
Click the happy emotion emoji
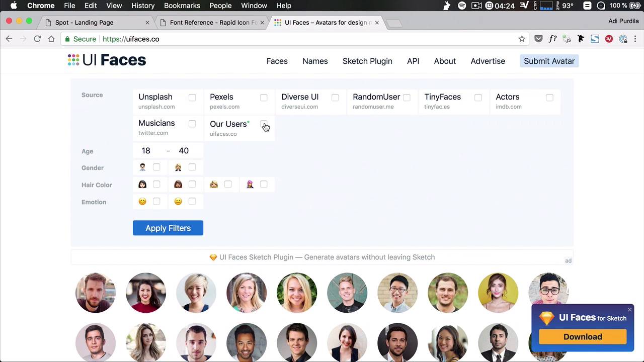142,202
